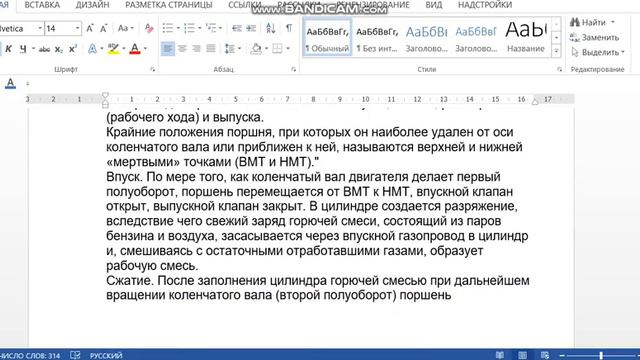This screenshot has width=640, height=360.
Task: Expand the bullets library dropdown arrow
Action: (178, 28)
